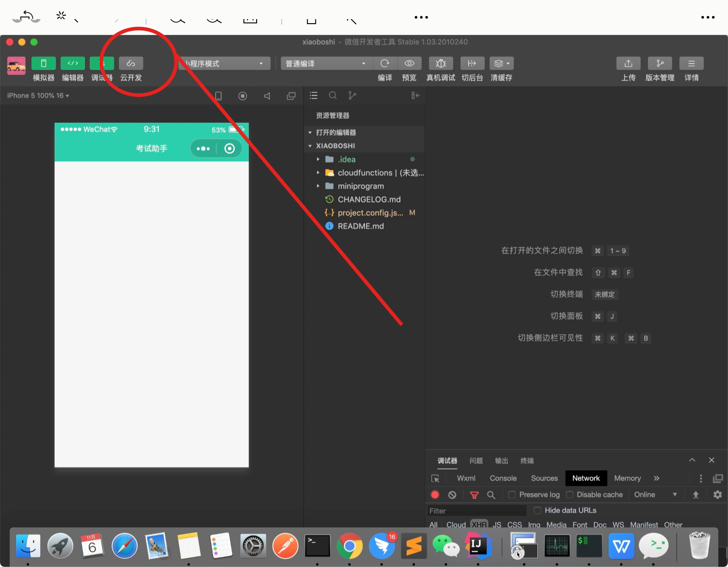Open the Online throttling dropdown
Viewport: 728px width, 567px height.
click(x=656, y=495)
